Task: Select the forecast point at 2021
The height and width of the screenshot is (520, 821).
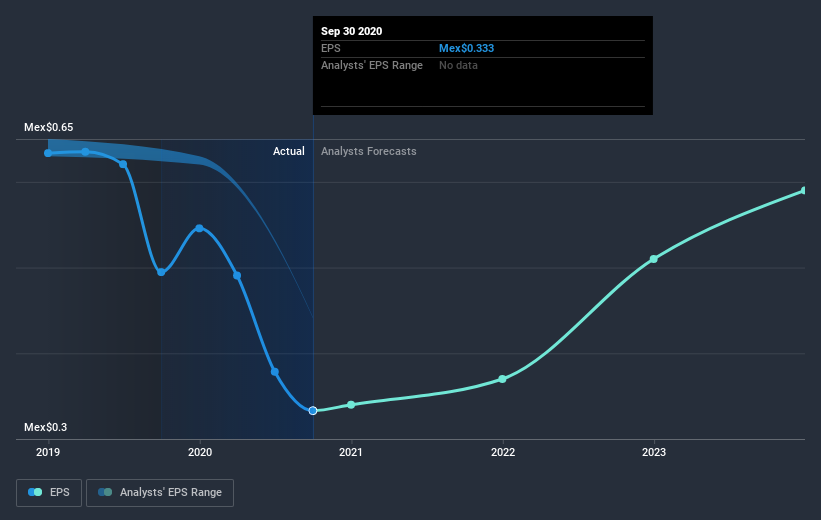Action: point(351,405)
